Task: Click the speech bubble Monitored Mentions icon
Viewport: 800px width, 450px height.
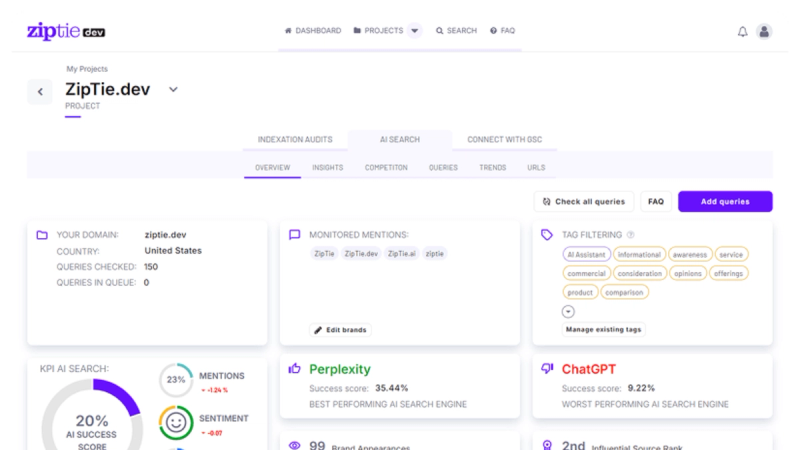Action: click(x=294, y=235)
